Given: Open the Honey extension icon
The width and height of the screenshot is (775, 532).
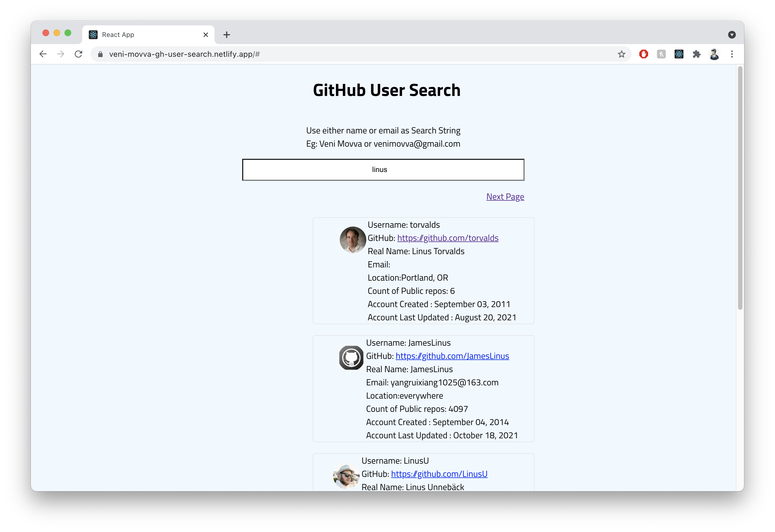Looking at the screenshot, I should [661, 54].
